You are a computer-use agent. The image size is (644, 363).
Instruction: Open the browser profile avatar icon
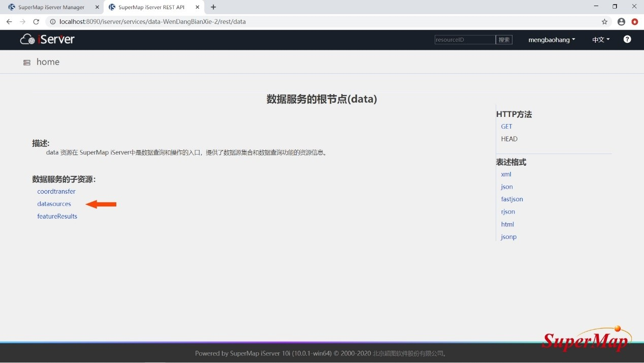click(621, 22)
